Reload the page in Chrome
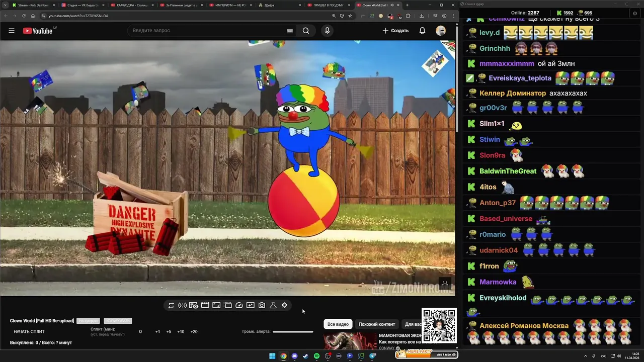This screenshot has height=362, width=644. pyautogui.click(x=24, y=16)
